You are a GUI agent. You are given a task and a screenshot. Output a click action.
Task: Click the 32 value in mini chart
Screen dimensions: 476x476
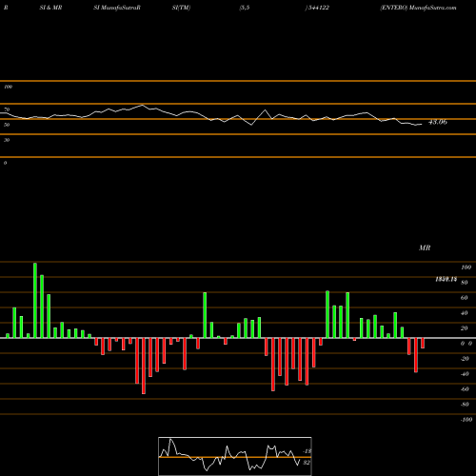pyautogui.click(x=307, y=463)
